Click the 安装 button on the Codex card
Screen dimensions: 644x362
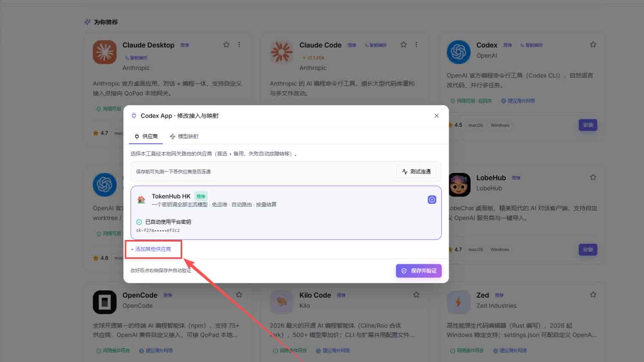[588, 125]
